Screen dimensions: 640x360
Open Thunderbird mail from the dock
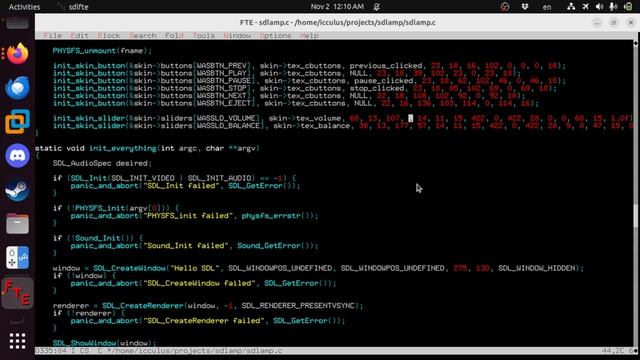click(17, 87)
